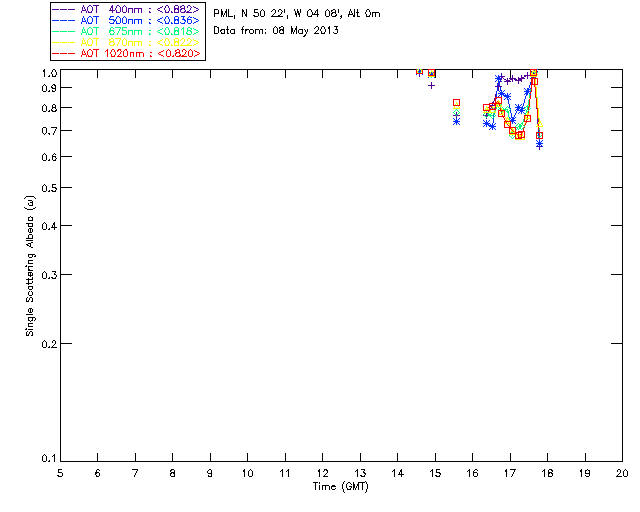Click the PML station location header text
Viewport: 640px width, 512px height.
coord(297,14)
